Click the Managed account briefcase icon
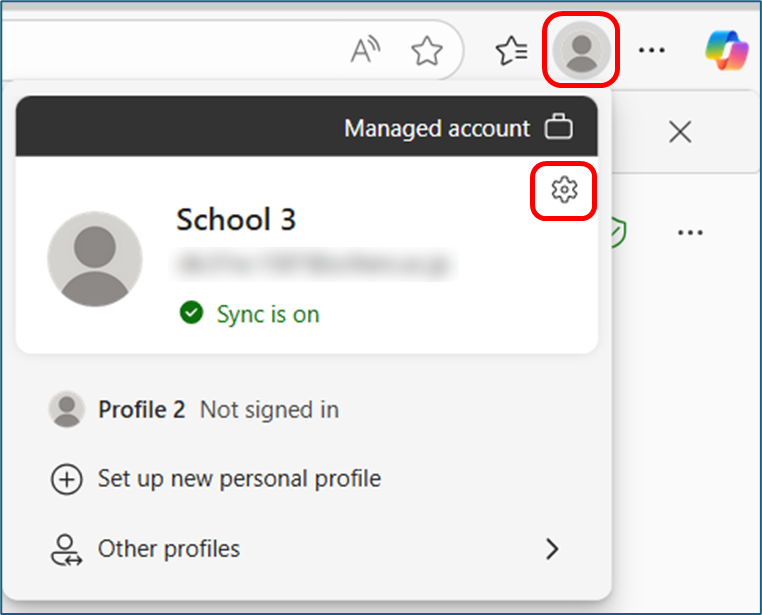The height and width of the screenshot is (615, 762). pyautogui.click(x=558, y=127)
